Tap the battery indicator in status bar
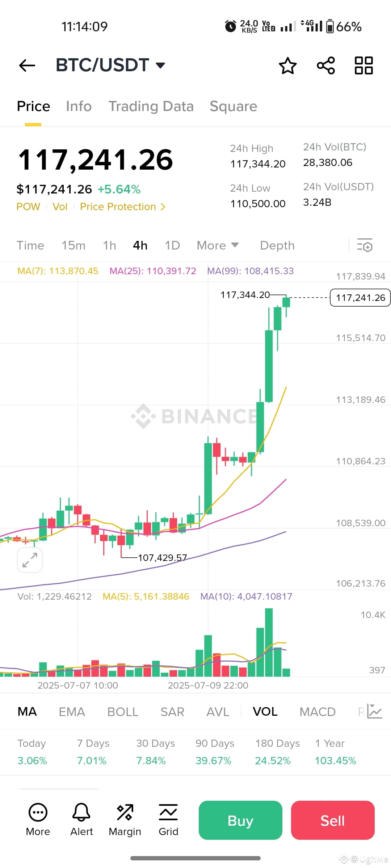The height and width of the screenshot is (868, 391). click(330, 26)
